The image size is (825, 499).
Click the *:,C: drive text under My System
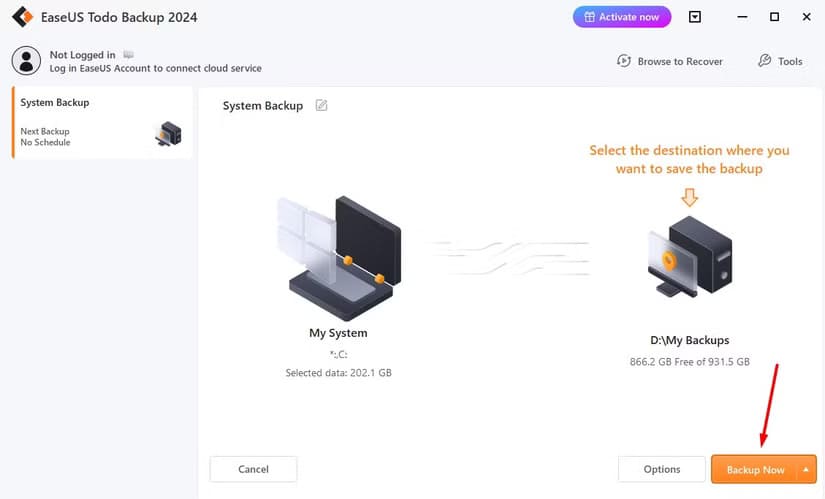pos(338,354)
